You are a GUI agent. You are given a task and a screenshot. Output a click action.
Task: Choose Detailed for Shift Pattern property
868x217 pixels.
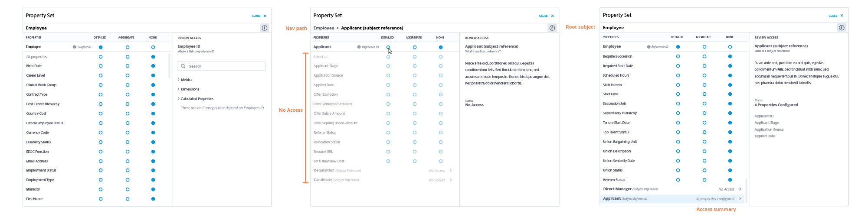point(678,85)
